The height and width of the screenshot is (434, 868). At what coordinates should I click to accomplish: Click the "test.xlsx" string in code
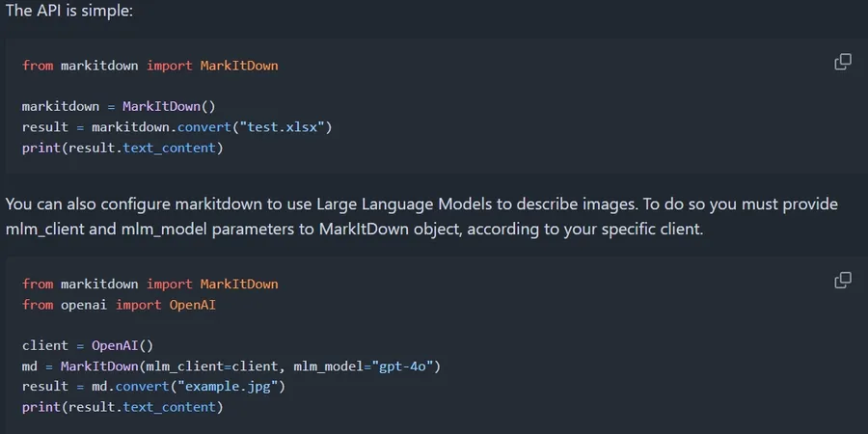(283, 127)
